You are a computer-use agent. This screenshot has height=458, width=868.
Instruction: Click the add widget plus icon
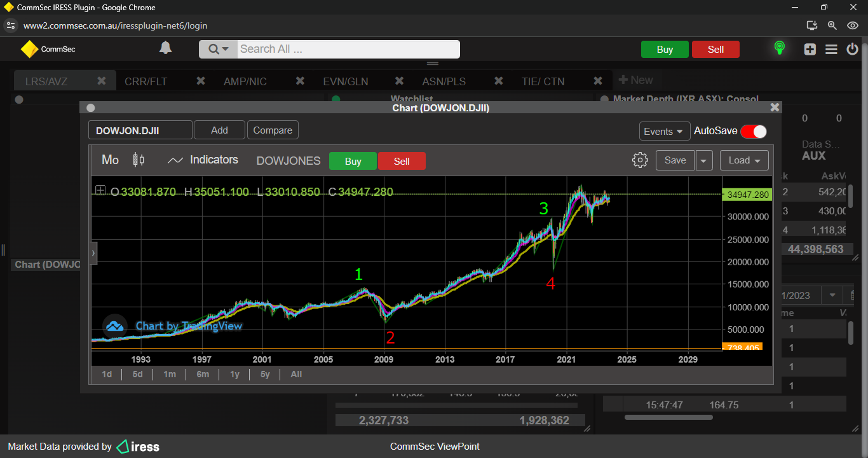810,49
